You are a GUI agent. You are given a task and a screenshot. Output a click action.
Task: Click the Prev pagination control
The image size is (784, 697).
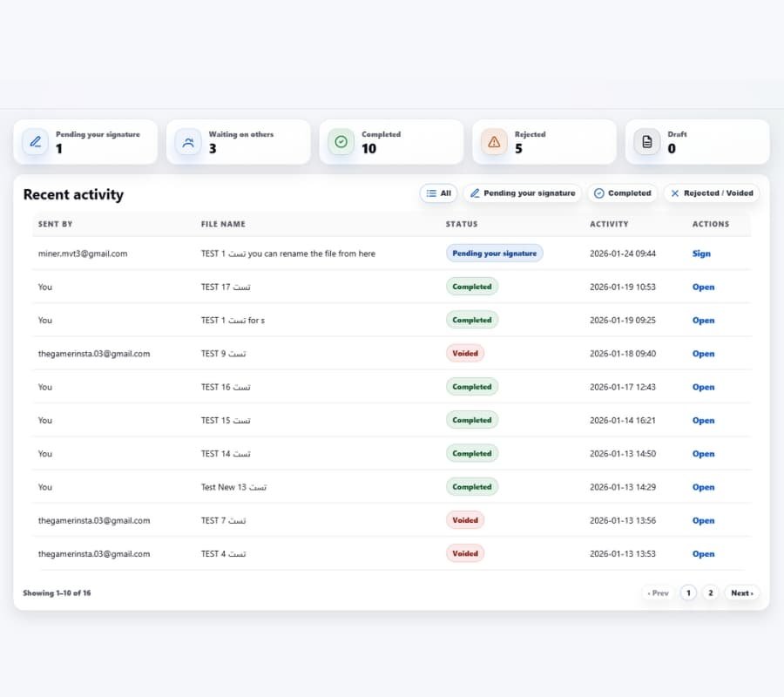[x=658, y=592]
